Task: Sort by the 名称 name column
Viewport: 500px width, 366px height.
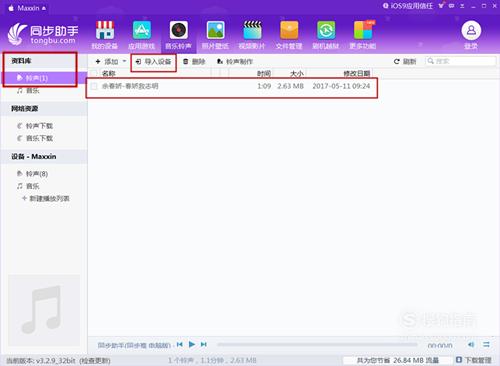Action: point(108,73)
